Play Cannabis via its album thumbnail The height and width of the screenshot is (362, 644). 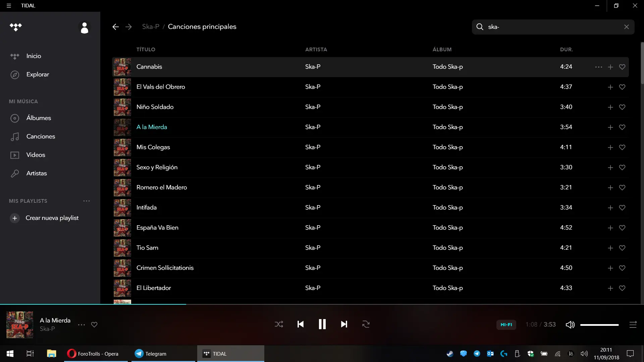(x=122, y=67)
